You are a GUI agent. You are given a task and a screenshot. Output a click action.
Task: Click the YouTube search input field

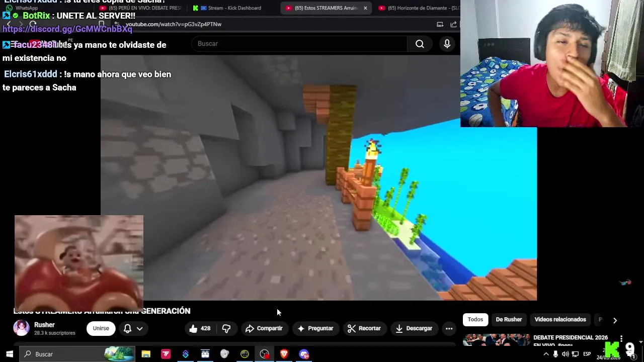pyautogui.click(x=299, y=44)
